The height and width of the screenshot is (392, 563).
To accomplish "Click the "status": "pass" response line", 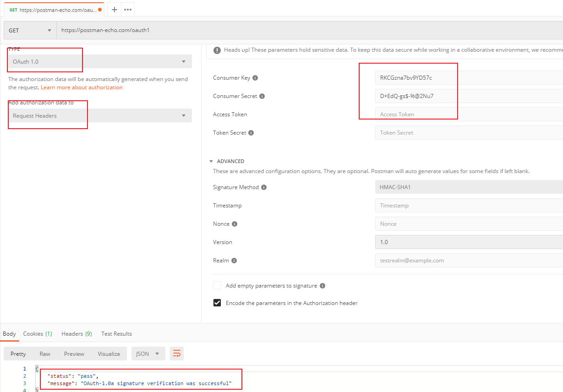I will [73, 376].
